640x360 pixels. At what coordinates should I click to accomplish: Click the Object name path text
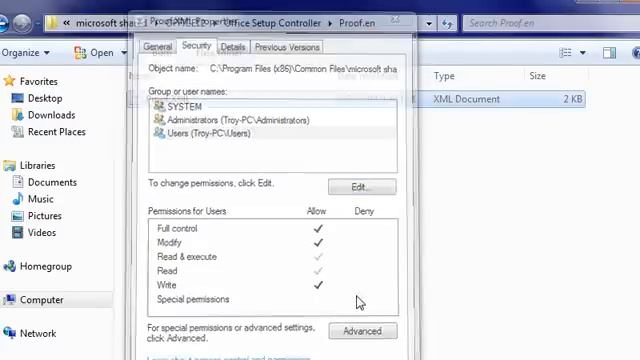click(x=303, y=69)
